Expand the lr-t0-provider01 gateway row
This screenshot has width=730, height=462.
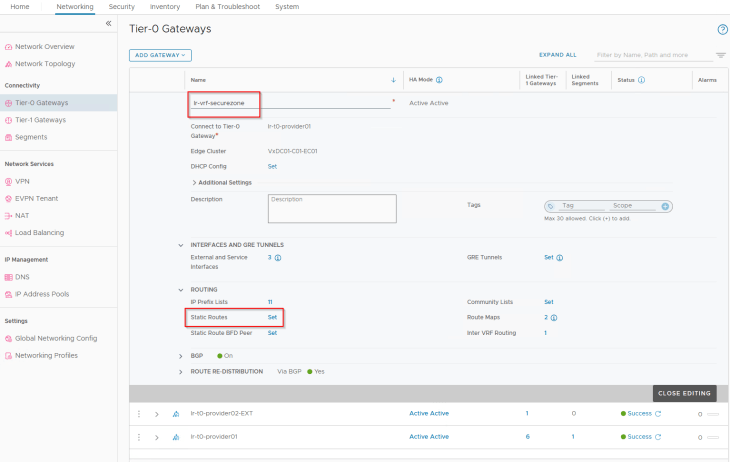(157, 437)
